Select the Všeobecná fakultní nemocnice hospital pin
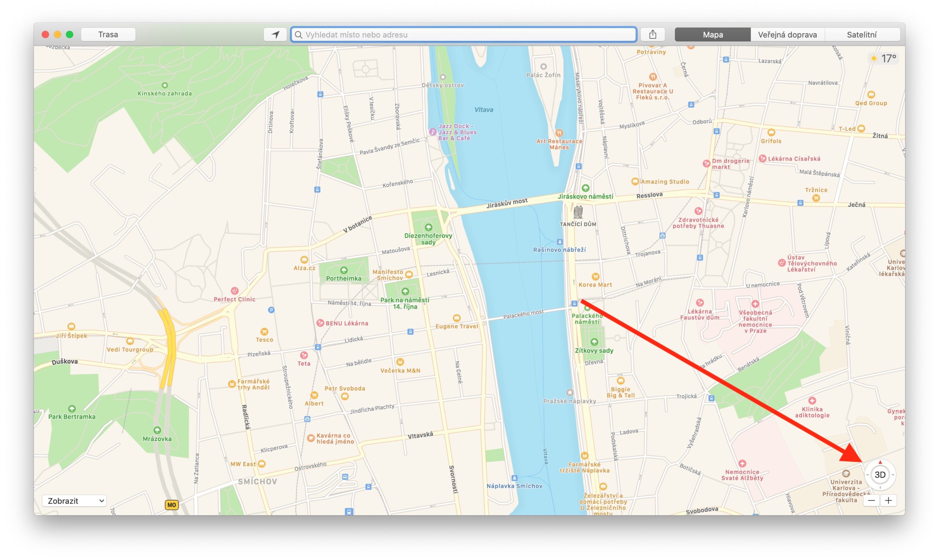 (x=755, y=304)
